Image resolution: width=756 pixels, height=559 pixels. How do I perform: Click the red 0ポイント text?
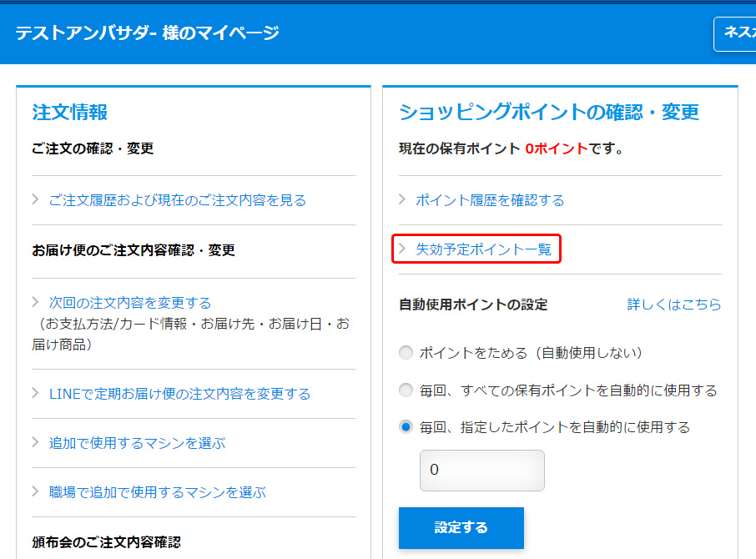(557, 149)
